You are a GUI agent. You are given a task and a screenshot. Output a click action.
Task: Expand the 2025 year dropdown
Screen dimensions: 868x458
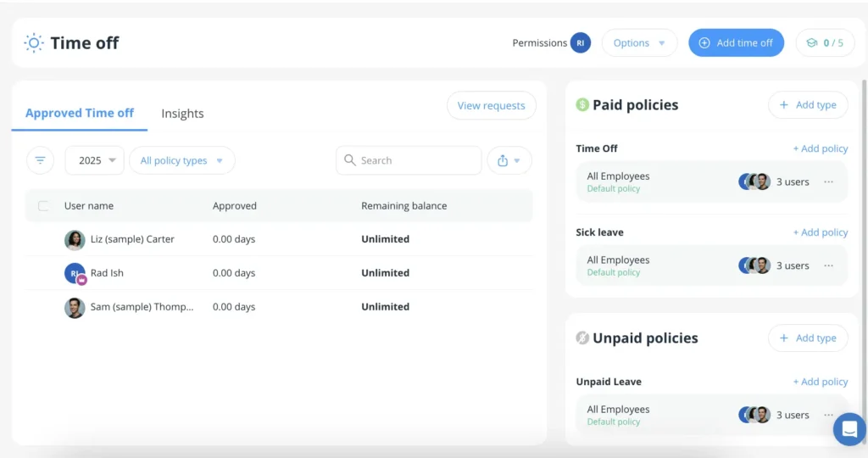95,160
